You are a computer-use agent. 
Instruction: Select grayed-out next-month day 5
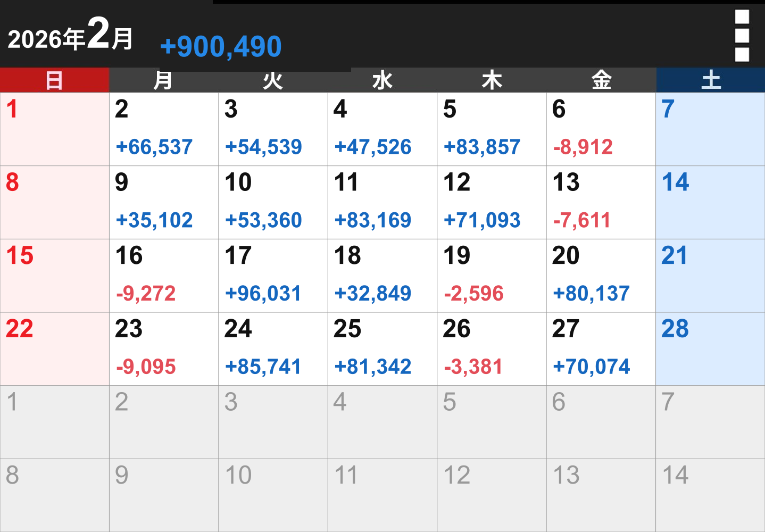click(492, 422)
